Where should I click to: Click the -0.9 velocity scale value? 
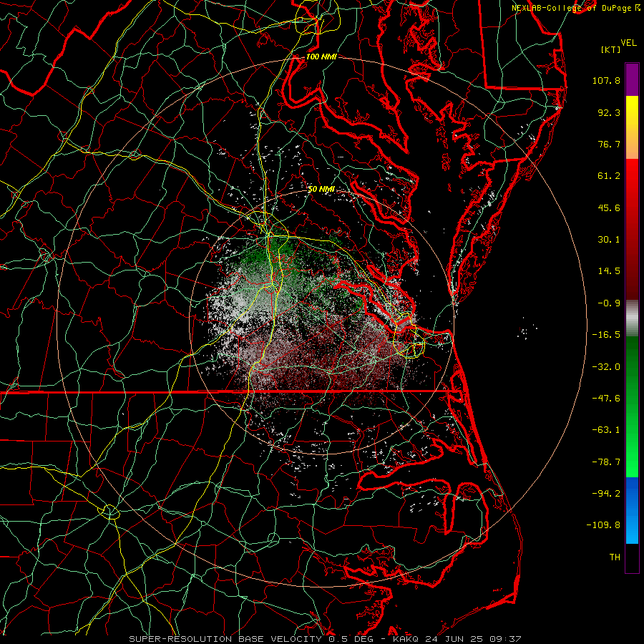coord(609,303)
